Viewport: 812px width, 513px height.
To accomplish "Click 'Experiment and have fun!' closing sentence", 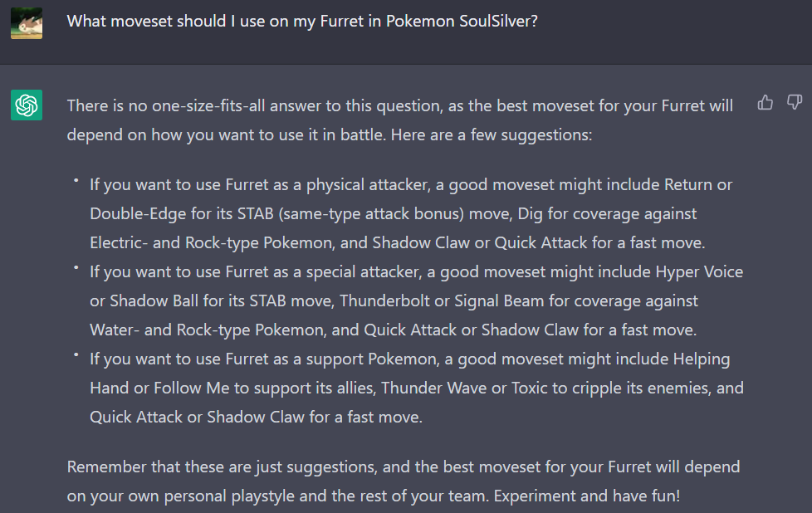I will click(x=587, y=496).
